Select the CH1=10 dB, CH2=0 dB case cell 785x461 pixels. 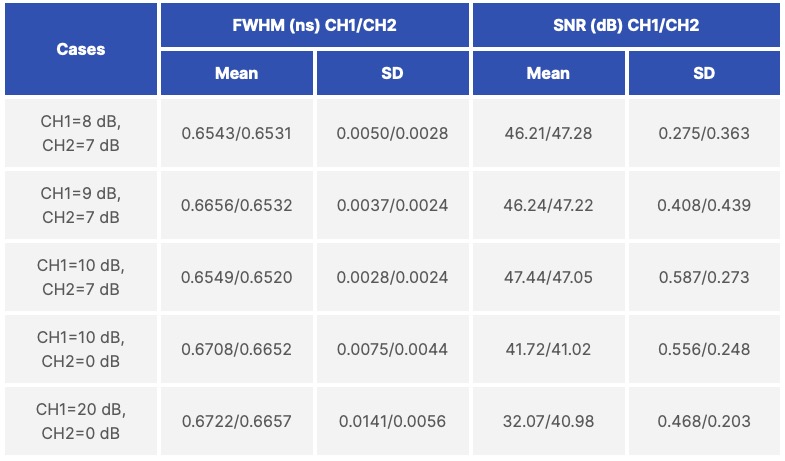(x=80, y=349)
